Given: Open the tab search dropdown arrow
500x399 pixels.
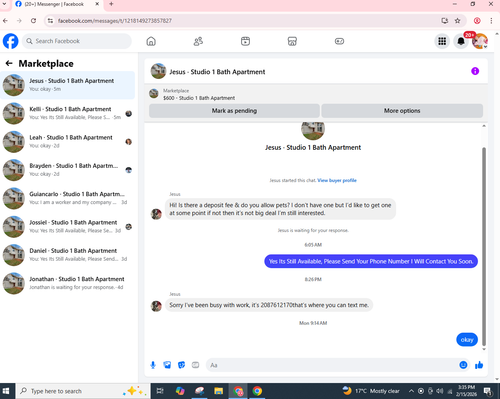Looking at the screenshot, I should click(x=4, y=4).
